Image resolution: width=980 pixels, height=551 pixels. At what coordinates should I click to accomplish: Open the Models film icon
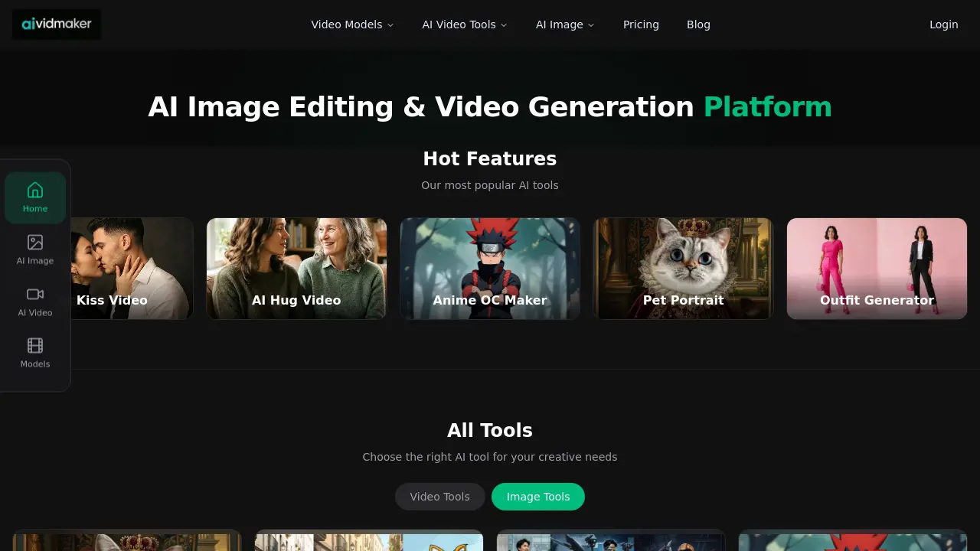tap(35, 353)
